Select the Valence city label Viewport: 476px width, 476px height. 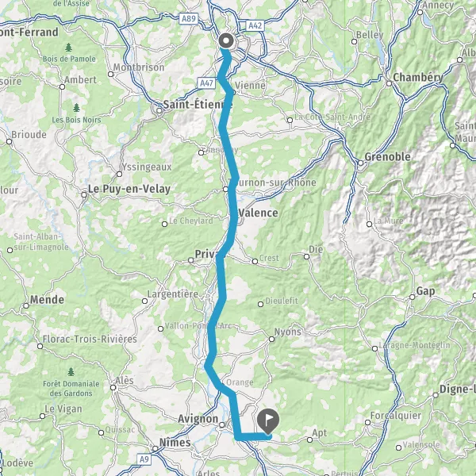tap(259, 213)
